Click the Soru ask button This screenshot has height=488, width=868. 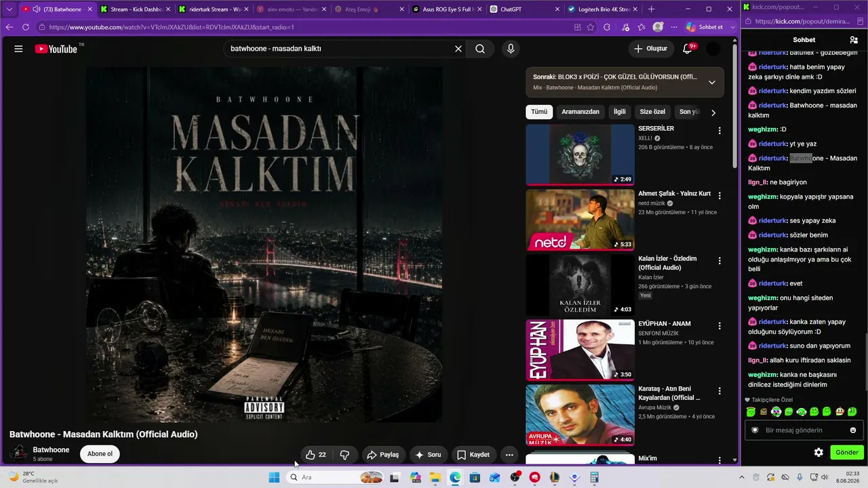click(428, 455)
